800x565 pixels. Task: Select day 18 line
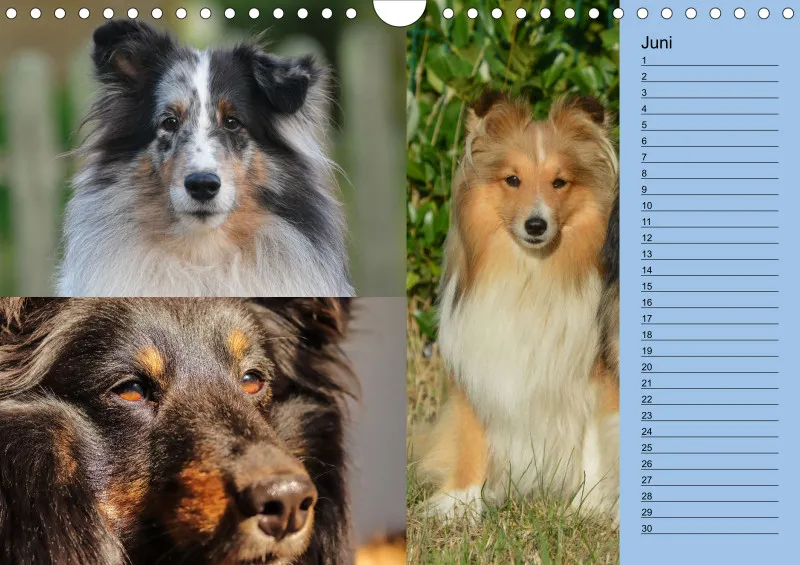709,335
